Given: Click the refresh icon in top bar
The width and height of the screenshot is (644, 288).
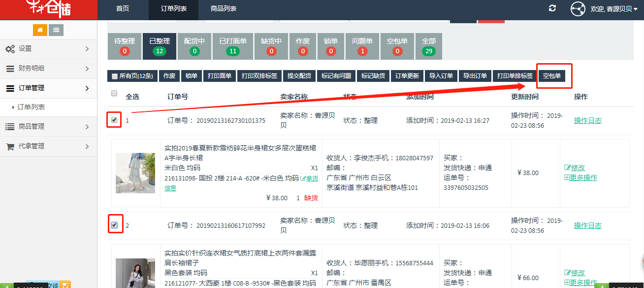Looking at the screenshot, I should pyautogui.click(x=552, y=8).
